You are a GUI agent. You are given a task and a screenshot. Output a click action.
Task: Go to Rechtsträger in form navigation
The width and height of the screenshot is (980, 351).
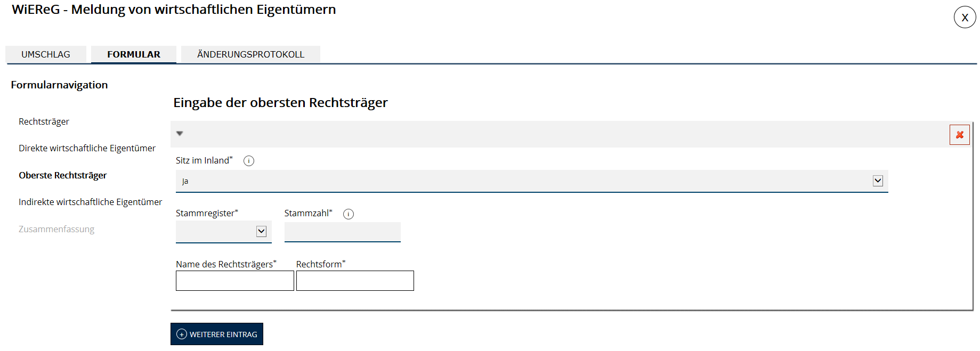point(44,121)
